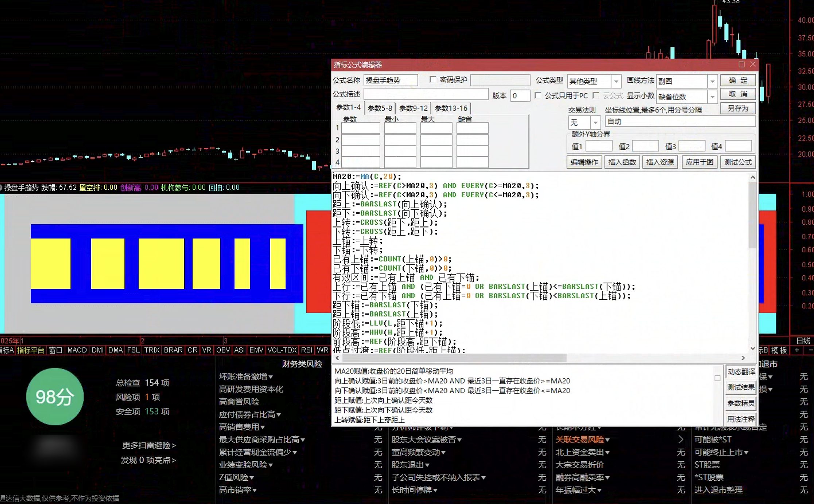Select the BRAR indicator tab
814x504 pixels.
(x=173, y=350)
